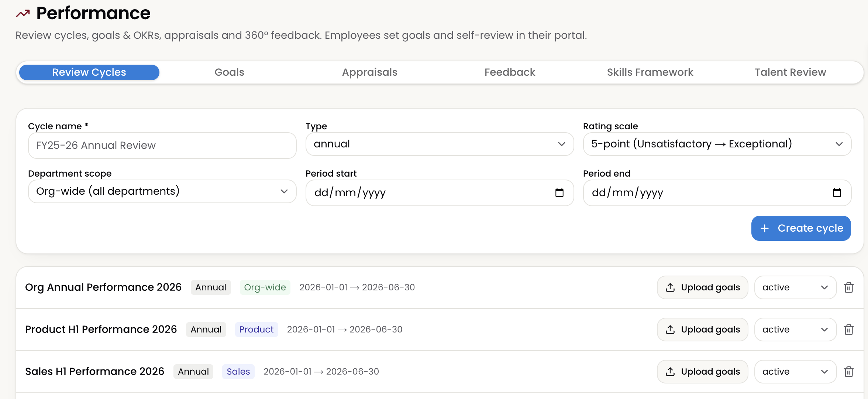Delete Product H1 Performance 2026 cycle
This screenshot has height=399, width=868.
coord(849,330)
